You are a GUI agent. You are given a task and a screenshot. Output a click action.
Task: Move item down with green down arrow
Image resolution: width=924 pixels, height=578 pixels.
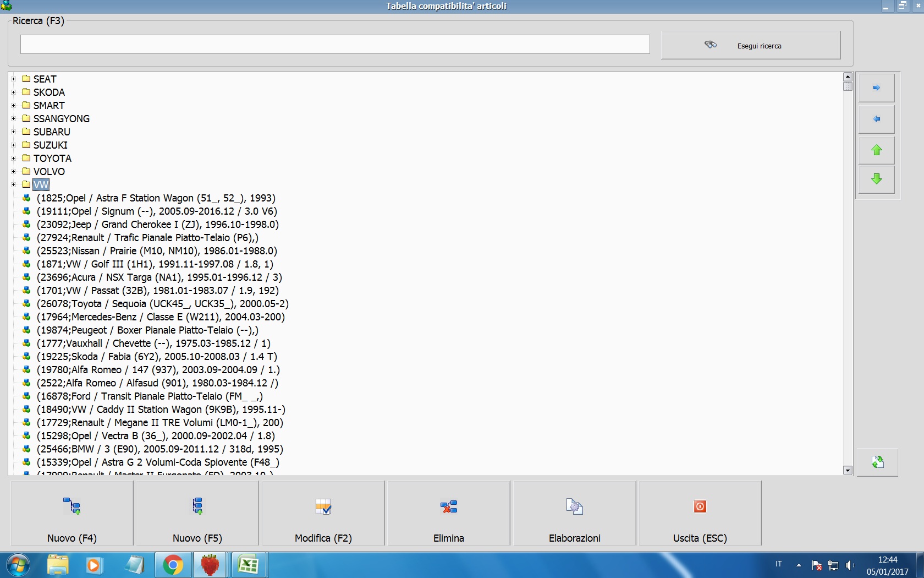click(877, 179)
